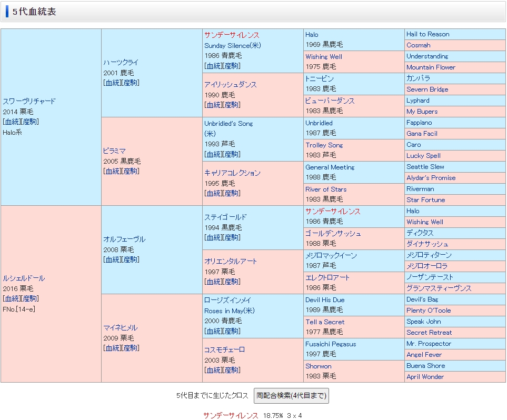The height and width of the screenshot is (420, 507).
Task: Click the マイネヒメル name link
Action: [121, 327]
